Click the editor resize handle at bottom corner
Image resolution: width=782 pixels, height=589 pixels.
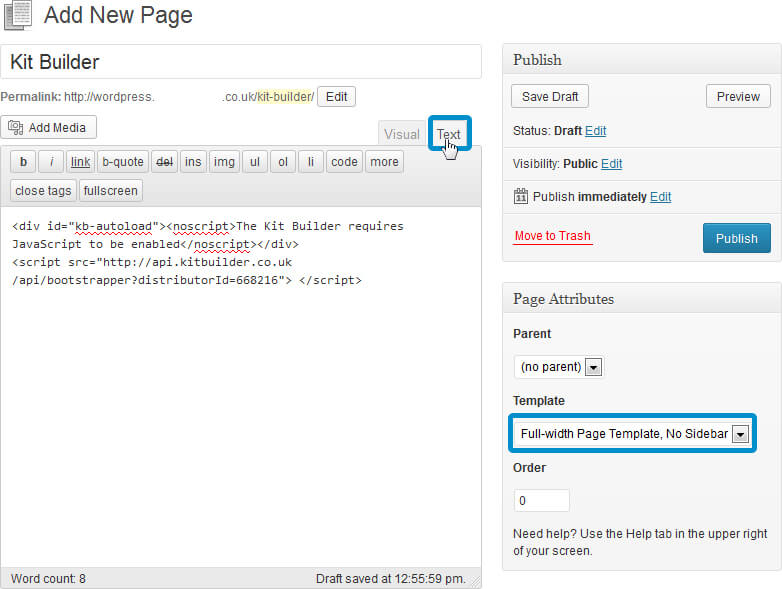click(476, 582)
